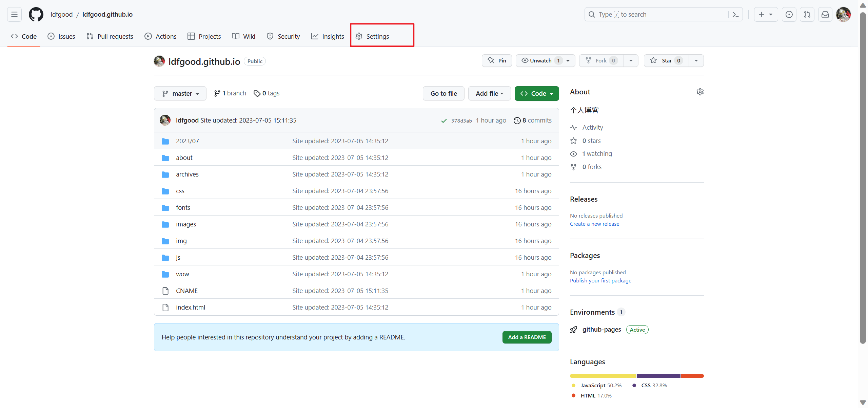
Task: Toggle Unwatch notifications for repository
Action: coord(546,60)
